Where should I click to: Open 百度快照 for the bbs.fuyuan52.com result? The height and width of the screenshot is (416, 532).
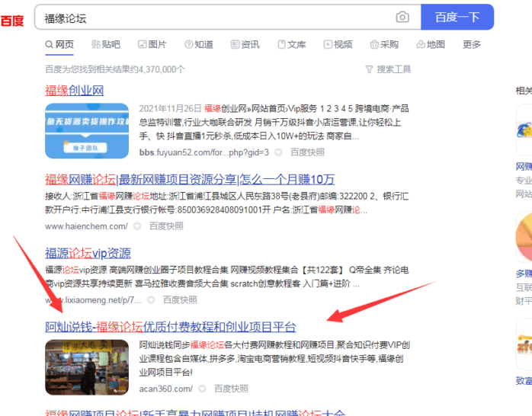pyautogui.click(x=308, y=152)
